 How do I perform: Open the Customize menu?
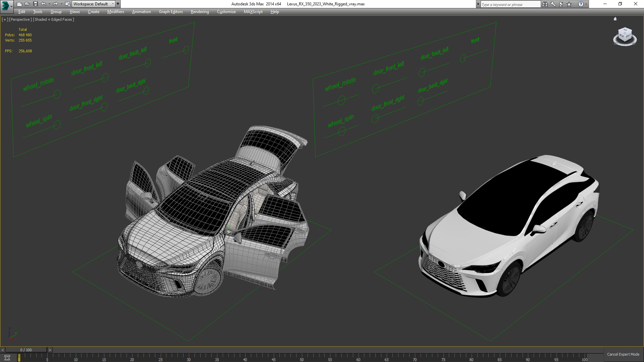point(226,12)
